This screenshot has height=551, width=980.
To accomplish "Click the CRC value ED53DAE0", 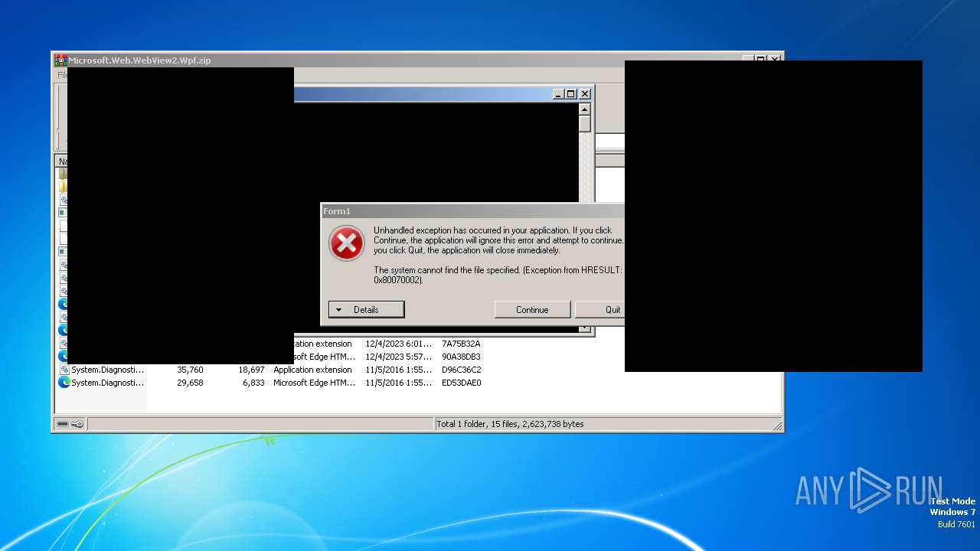I will (461, 383).
